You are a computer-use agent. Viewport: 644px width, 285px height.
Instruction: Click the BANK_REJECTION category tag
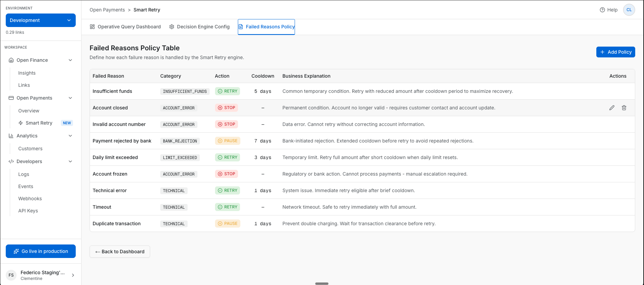(x=180, y=141)
